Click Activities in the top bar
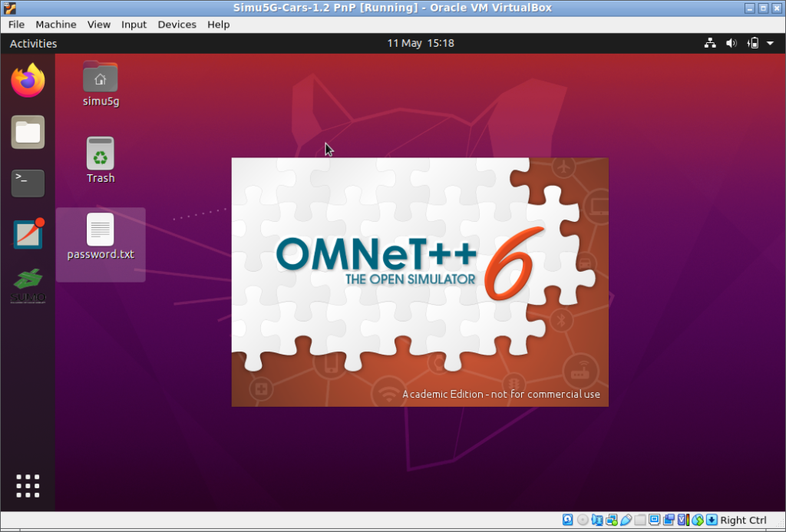This screenshot has width=786, height=532. coord(33,43)
